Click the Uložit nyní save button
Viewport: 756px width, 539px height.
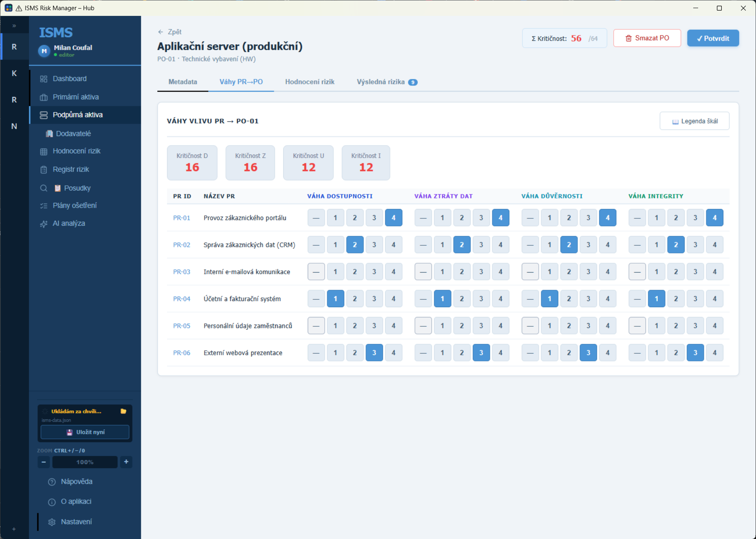[x=85, y=432]
